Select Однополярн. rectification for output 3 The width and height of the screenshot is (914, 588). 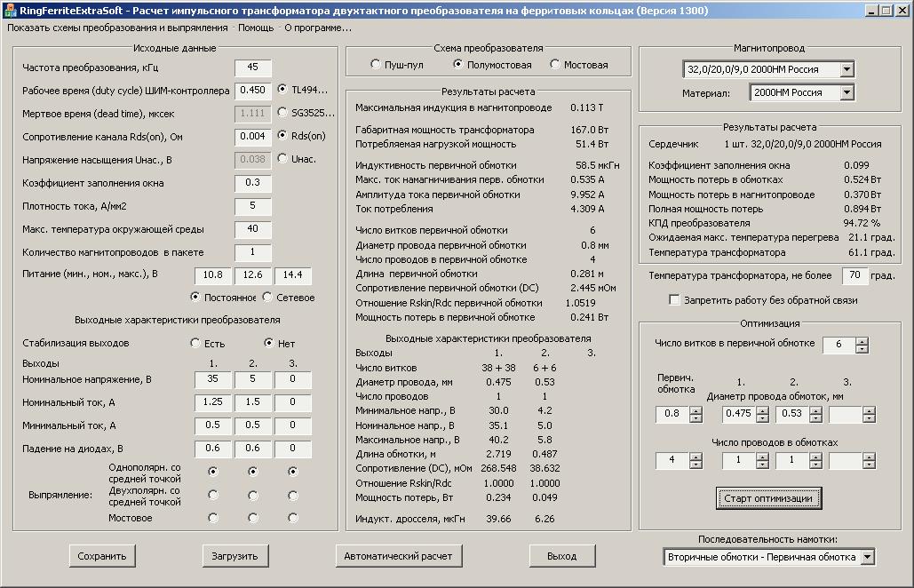(292, 472)
